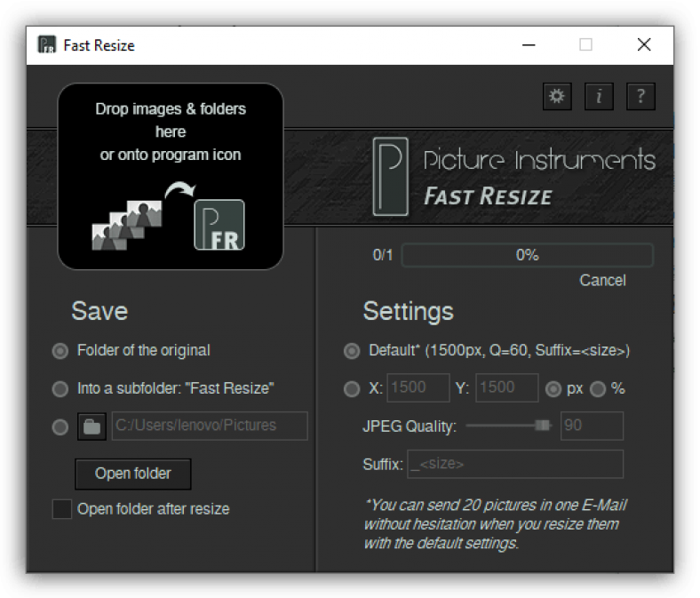Click the 'Drop images & folders here' area
Image resolution: width=700 pixels, height=598 pixels.
click(171, 177)
